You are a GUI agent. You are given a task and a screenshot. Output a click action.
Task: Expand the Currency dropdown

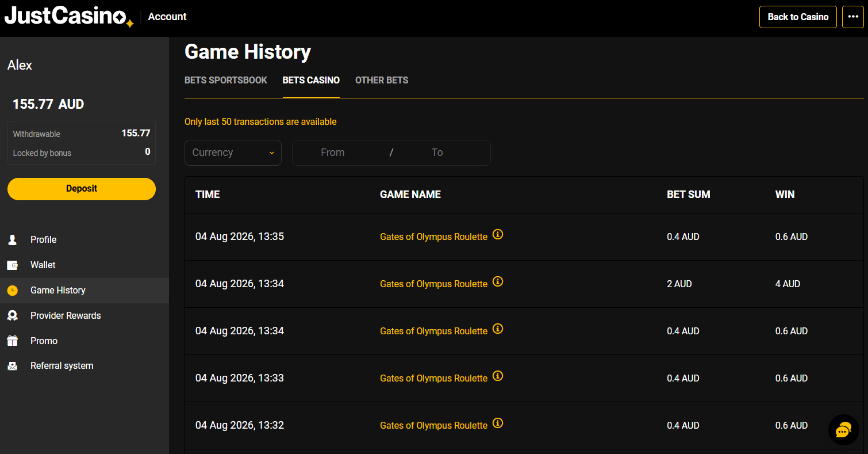(233, 152)
